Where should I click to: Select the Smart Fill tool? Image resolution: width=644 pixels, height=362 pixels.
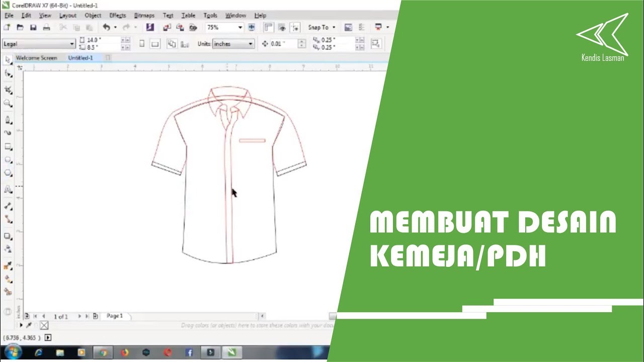click(x=8, y=292)
